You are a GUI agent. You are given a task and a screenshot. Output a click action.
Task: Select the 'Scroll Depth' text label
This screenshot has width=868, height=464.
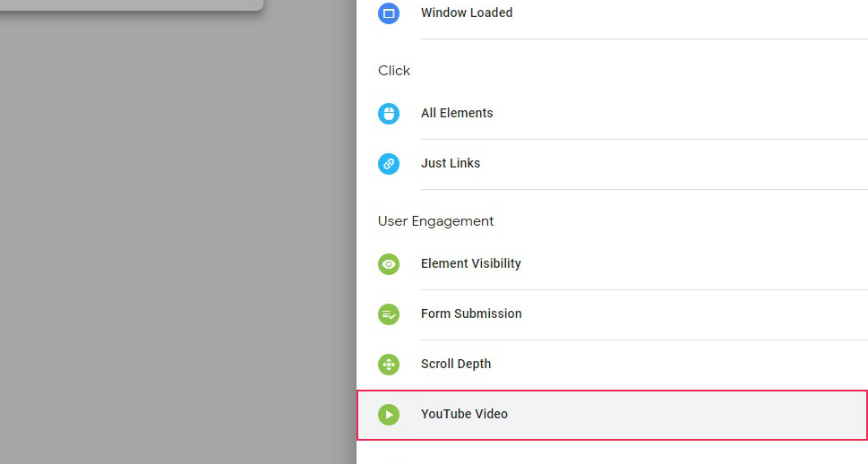point(456,364)
